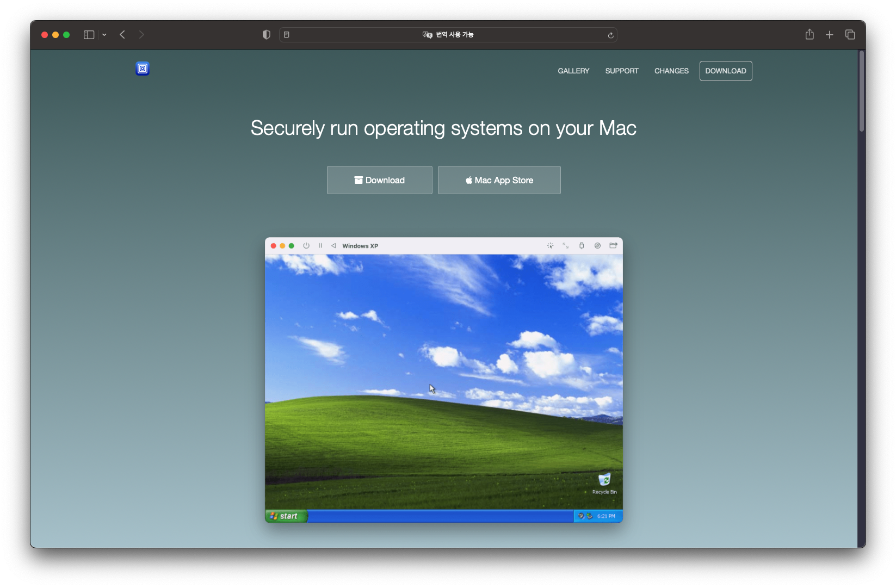Click the USB device icon in VM toolbar
Image resolution: width=896 pixels, height=588 pixels.
click(582, 246)
